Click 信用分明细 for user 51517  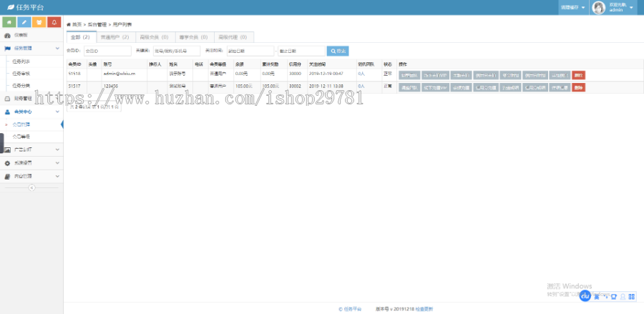tap(536, 87)
